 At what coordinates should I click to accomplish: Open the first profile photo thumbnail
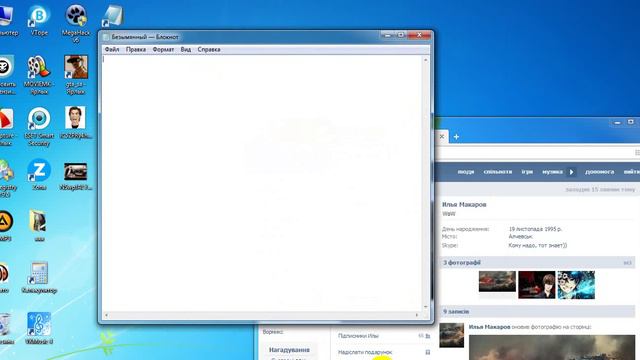[497, 282]
